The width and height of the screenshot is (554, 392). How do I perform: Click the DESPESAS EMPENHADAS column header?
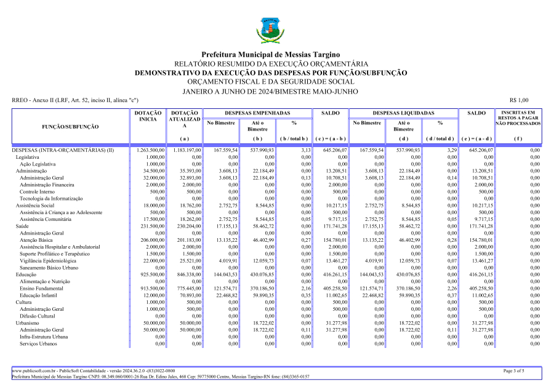[x=257, y=113]
